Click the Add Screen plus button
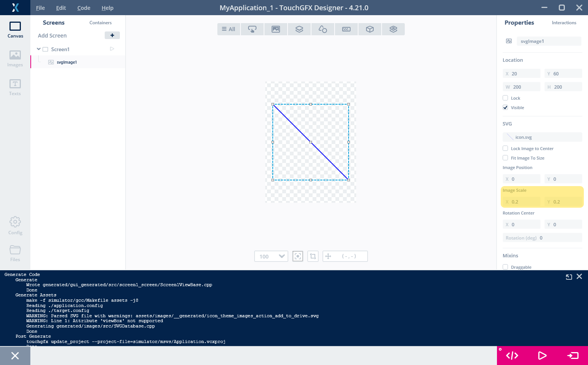Image resolution: width=588 pixels, height=365 pixels. coord(112,35)
